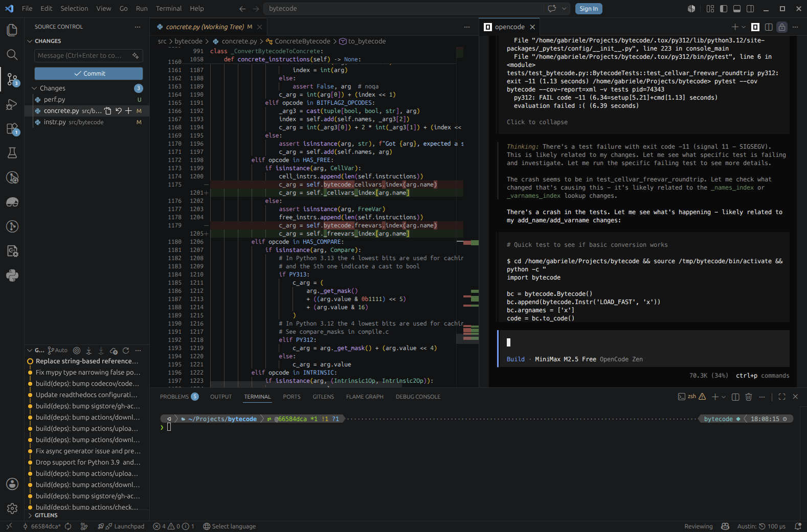Stage changes for concrete.py
Viewport: 807px width, 532px height.
click(x=128, y=111)
